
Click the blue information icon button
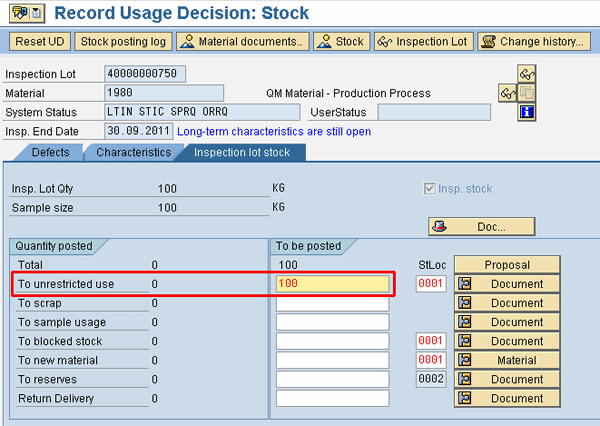[x=527, y=112]
